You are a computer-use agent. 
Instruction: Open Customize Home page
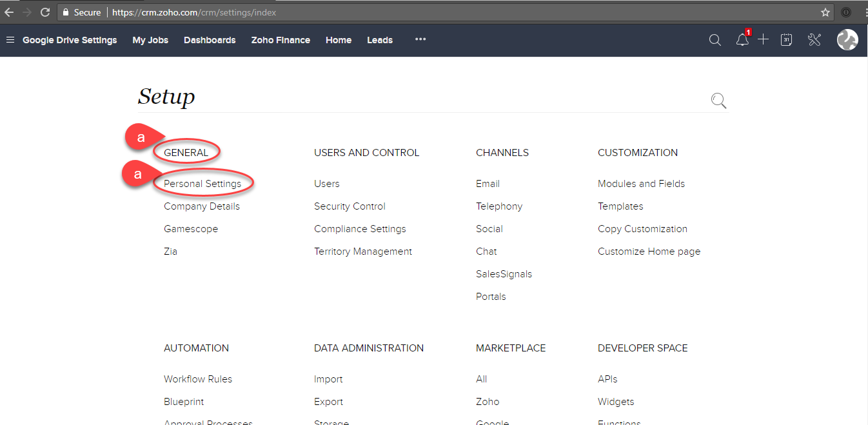pyautogui.click(x=649, y=252)
